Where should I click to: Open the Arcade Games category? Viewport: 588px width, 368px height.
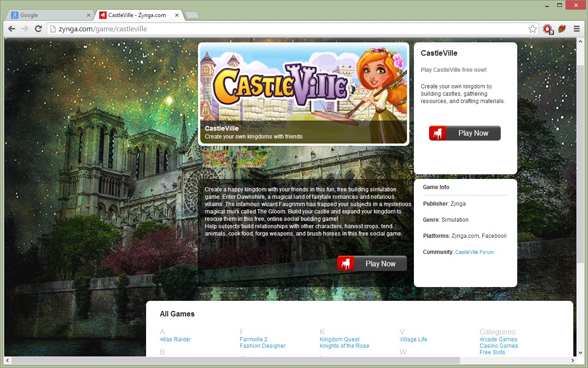click(x=498, y=339)
